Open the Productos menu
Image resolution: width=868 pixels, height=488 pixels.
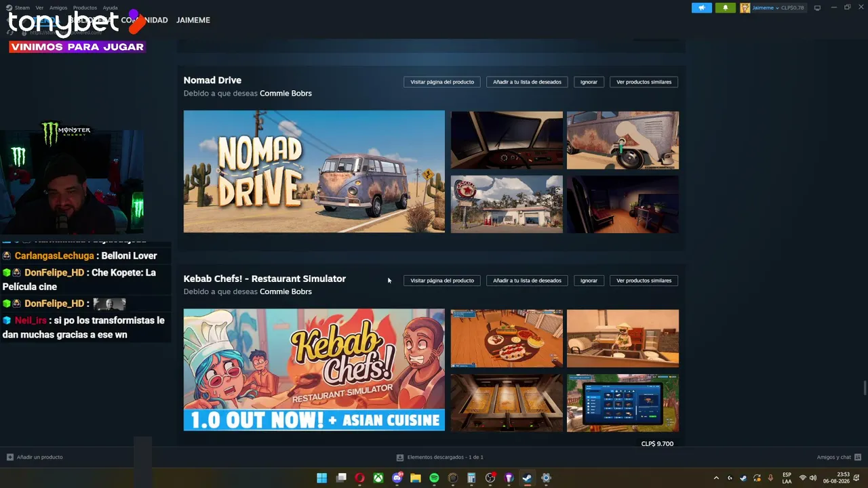pyautogui.click(x=85, y=7)
